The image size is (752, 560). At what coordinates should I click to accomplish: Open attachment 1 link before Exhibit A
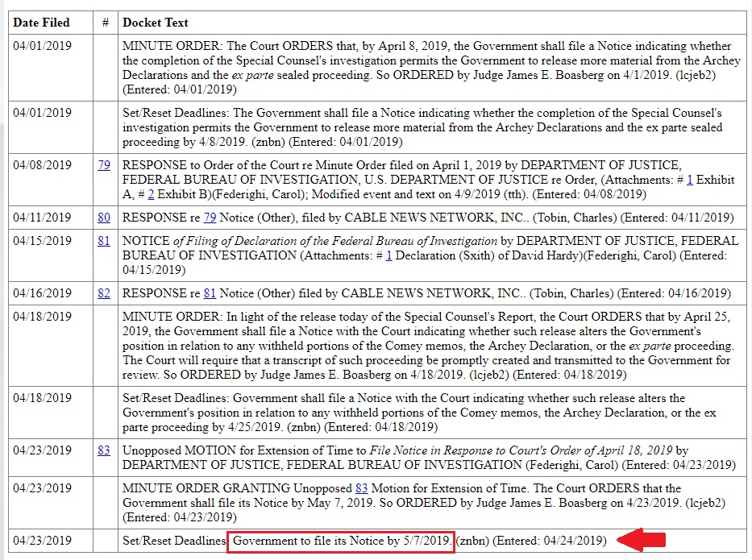tap(690, 180)
